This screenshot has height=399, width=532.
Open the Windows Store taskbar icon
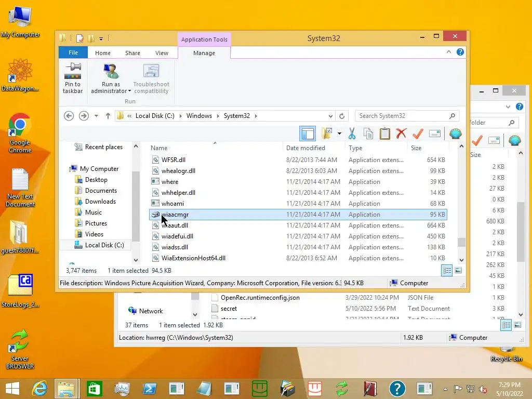pyautogui.click(x=95, y=389)
